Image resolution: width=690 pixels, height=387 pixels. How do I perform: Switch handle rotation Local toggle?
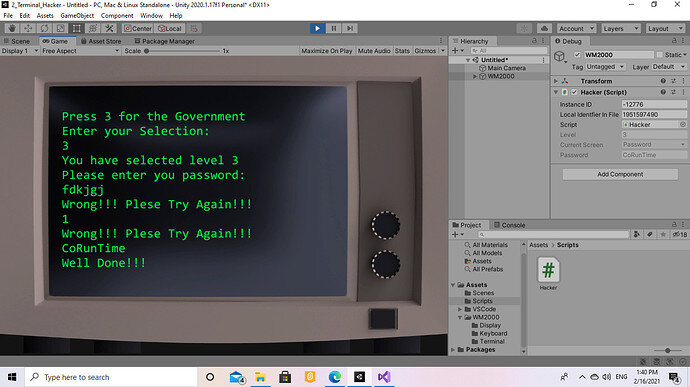pos(170,29)
